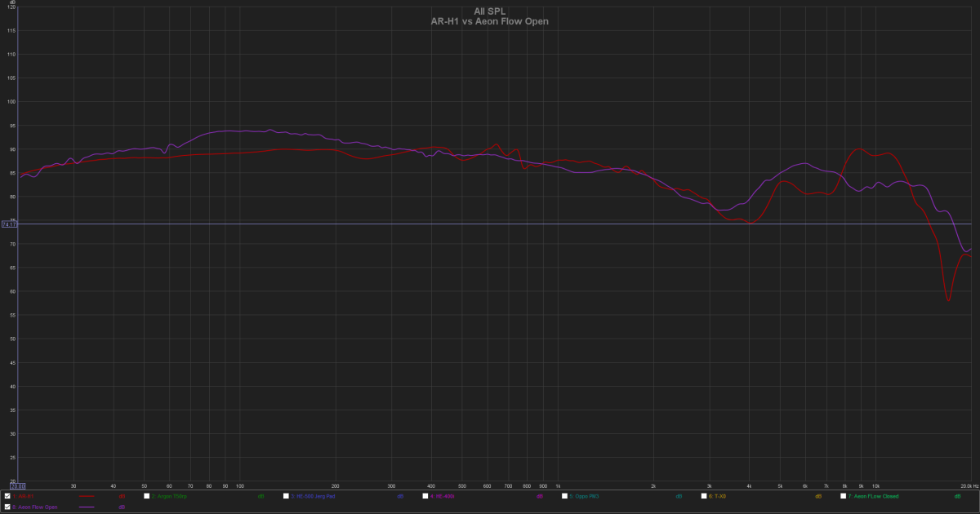Click the 20.00 frequency cursor readout box

point(16,485)
